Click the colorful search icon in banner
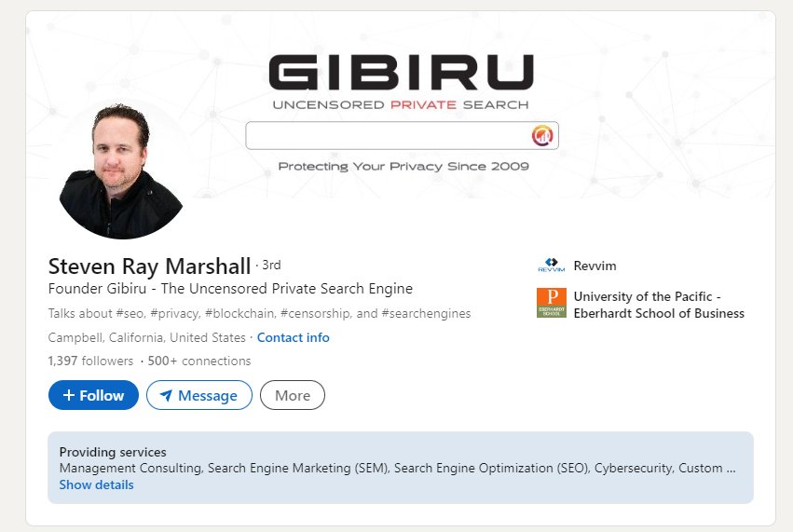Image resolution: width=793 pixels, height=532 pixels. click(542, 136)
